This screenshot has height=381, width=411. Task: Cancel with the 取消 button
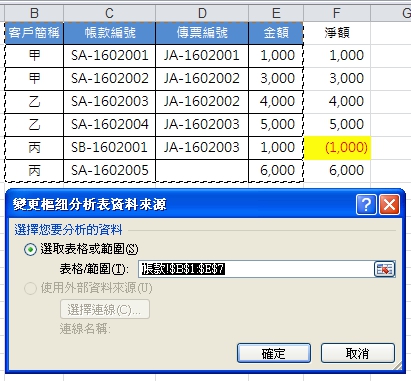pyautogui.click(x=358, y=353)
